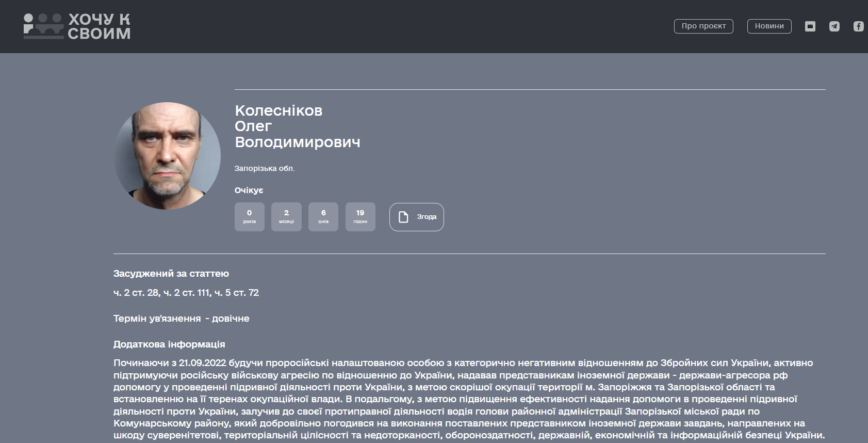Open the Telegram channel icon
The width and height of the screenshot is (868, 443).
(x=834, y=26)
